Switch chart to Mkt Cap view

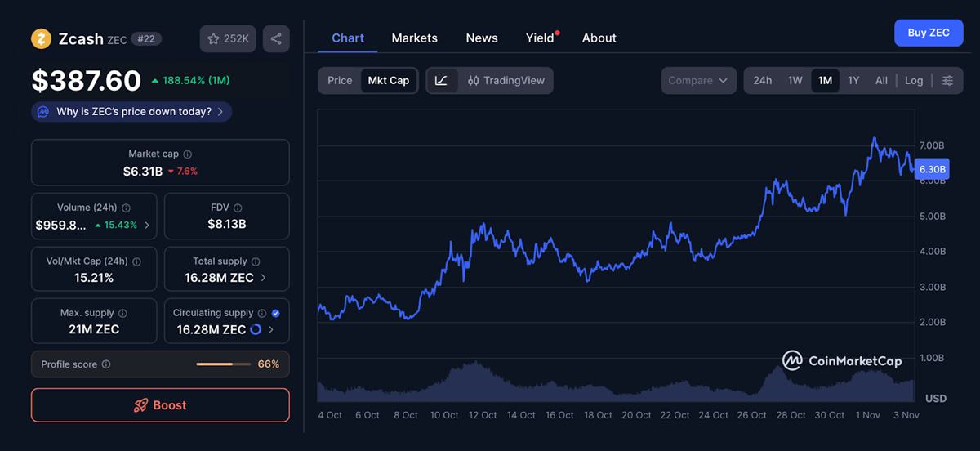coord(389,81)
